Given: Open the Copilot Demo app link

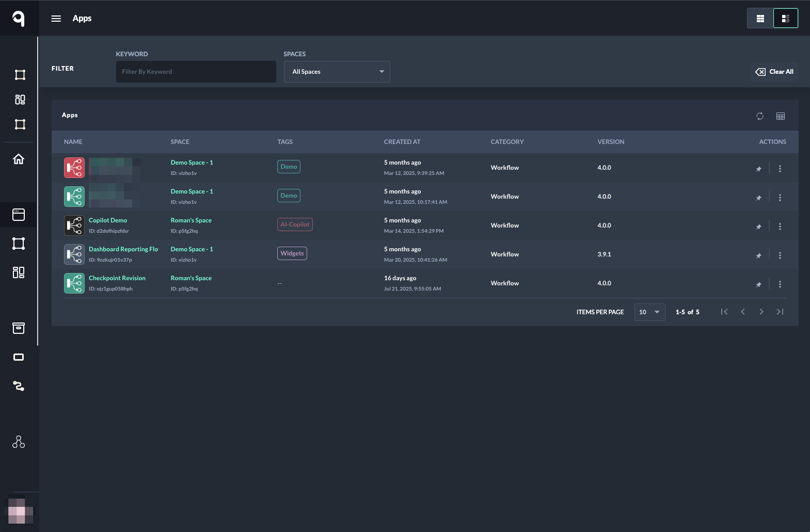Looking at the screenshot, I should pyautogui.click(x=108, y=220).
